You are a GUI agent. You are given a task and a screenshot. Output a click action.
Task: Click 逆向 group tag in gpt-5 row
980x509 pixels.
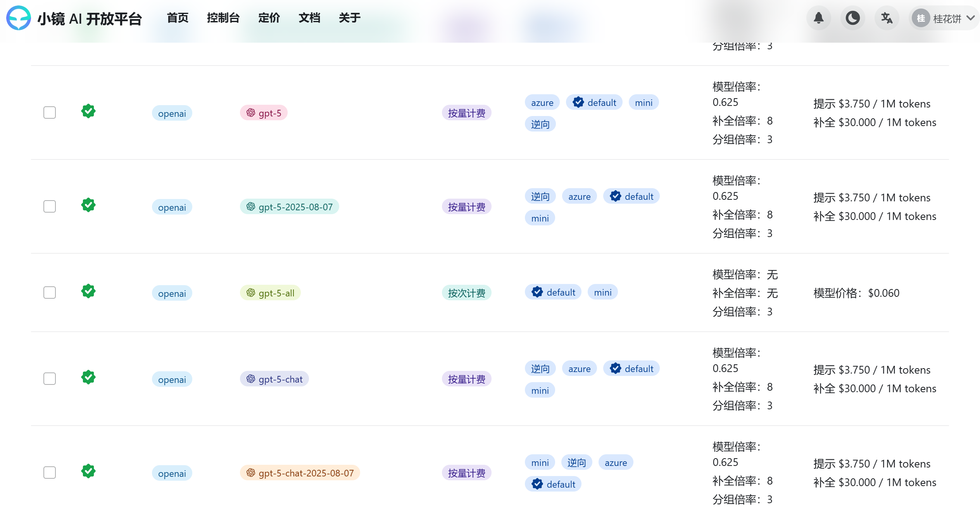[540, 124]
